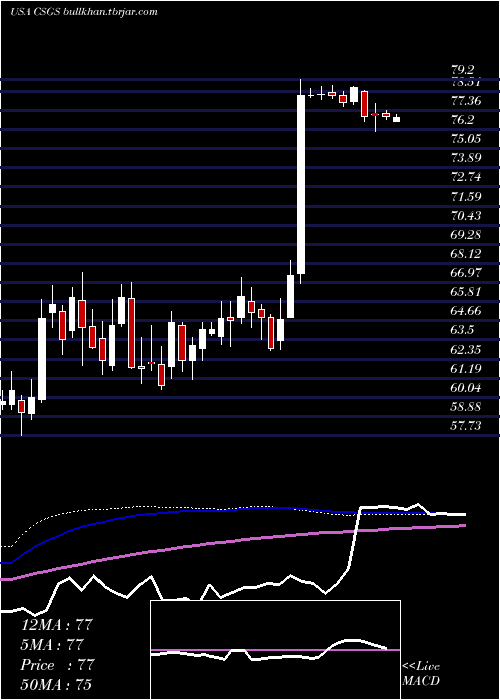Screen dimensions: 500x700
Task: Click the 66.97 price axis label
Action: pyautogui.click(x=466, y=273)
